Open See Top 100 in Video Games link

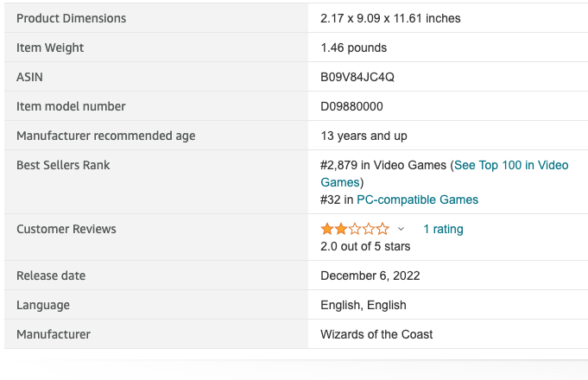[445, 174]
